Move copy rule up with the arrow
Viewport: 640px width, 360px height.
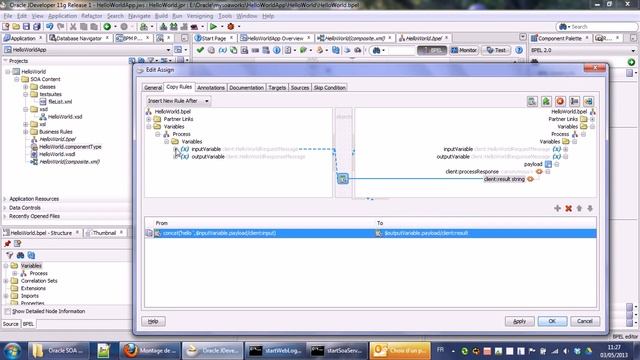pyautogui.click(x=579, y=208)
